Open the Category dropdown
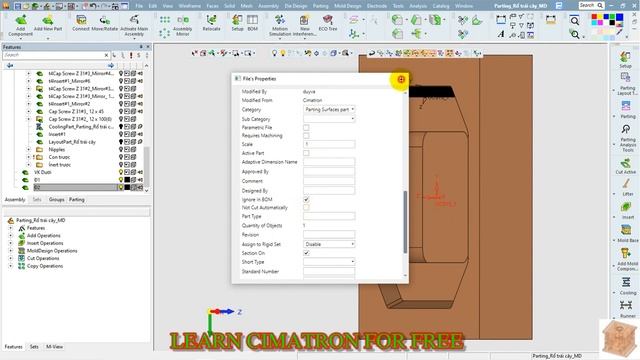Viewport: 640px width, 360px height. pos(329,109)
